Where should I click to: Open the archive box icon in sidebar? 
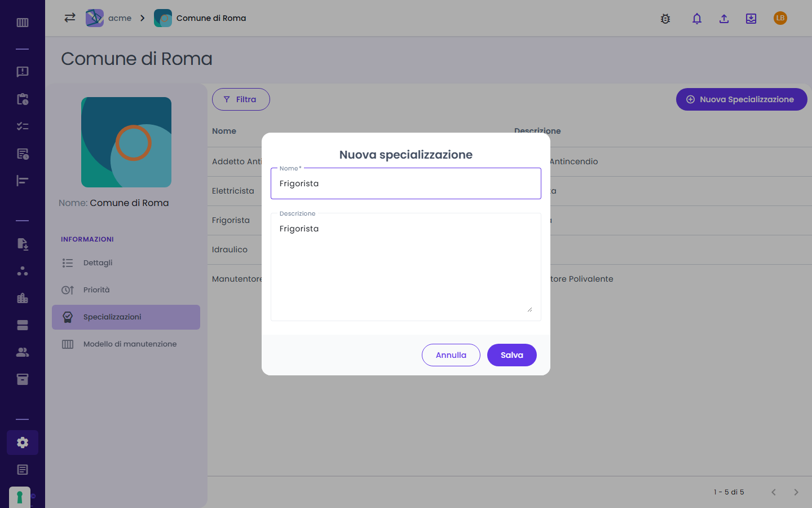tap(23, 379)
